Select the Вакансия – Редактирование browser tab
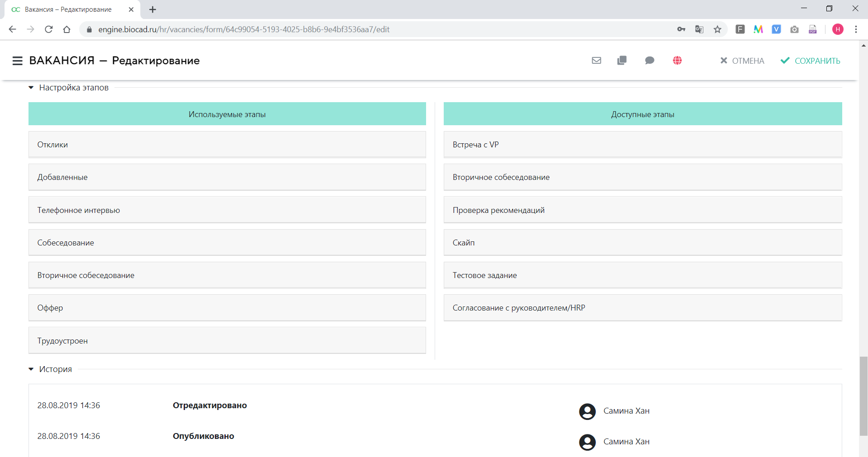This screenshot has height=457, width=868. (x=68, y=9)
